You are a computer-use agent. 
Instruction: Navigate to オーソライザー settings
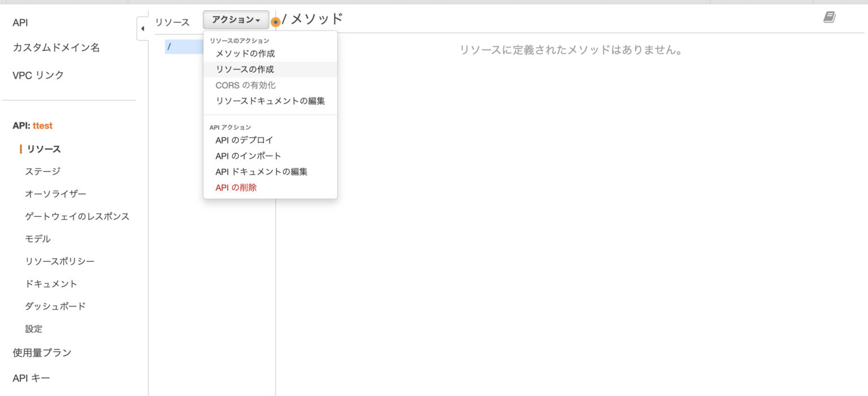55,193
